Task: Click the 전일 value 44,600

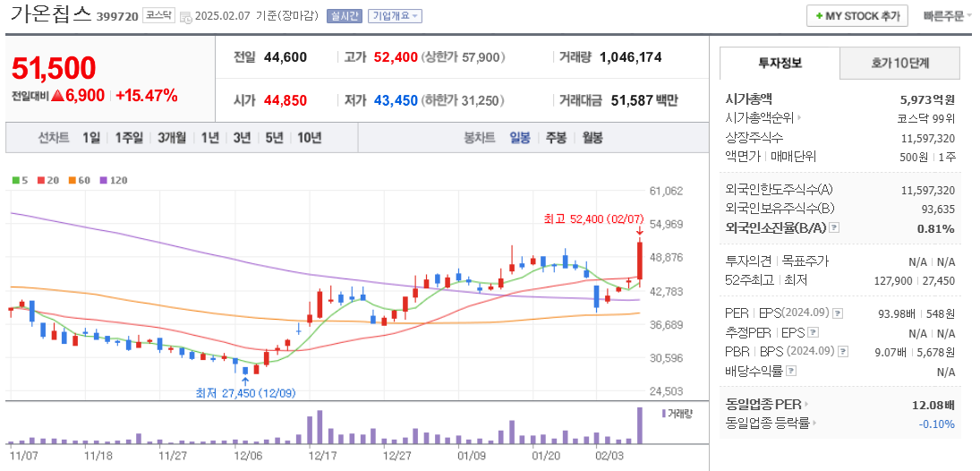Action: click(x=285, y=57)
